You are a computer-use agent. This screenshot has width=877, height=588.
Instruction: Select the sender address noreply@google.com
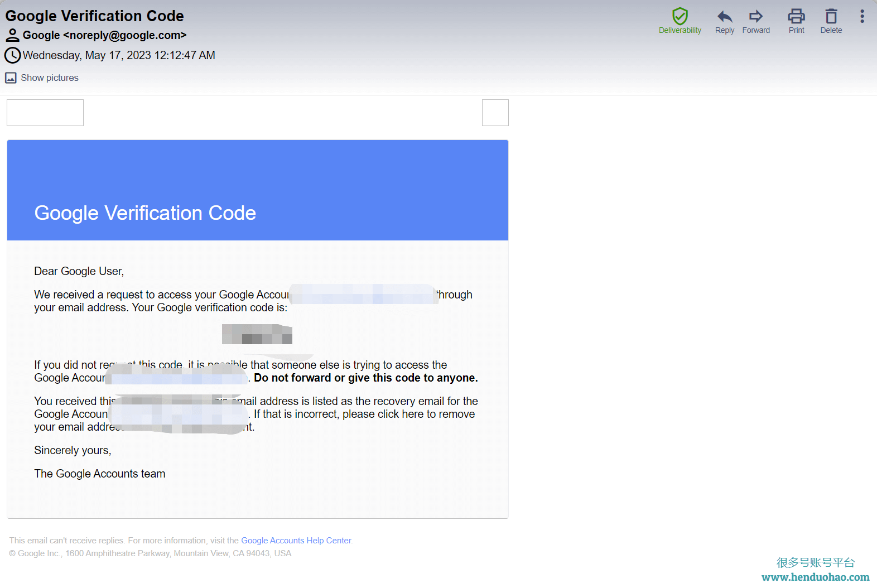click(125, 35)
